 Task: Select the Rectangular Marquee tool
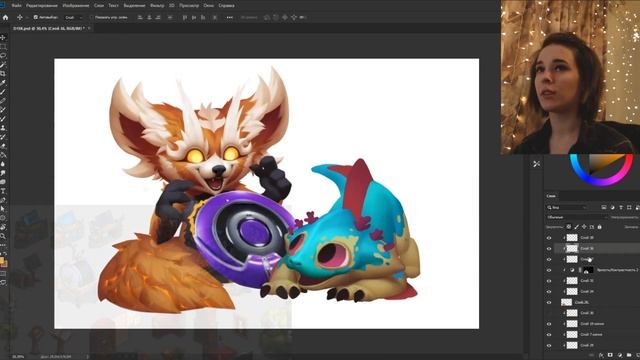[x=3, y=47]
